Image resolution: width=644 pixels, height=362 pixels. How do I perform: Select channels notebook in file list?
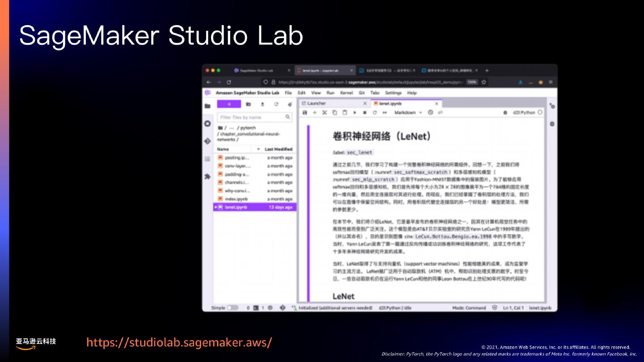[254, 182]
